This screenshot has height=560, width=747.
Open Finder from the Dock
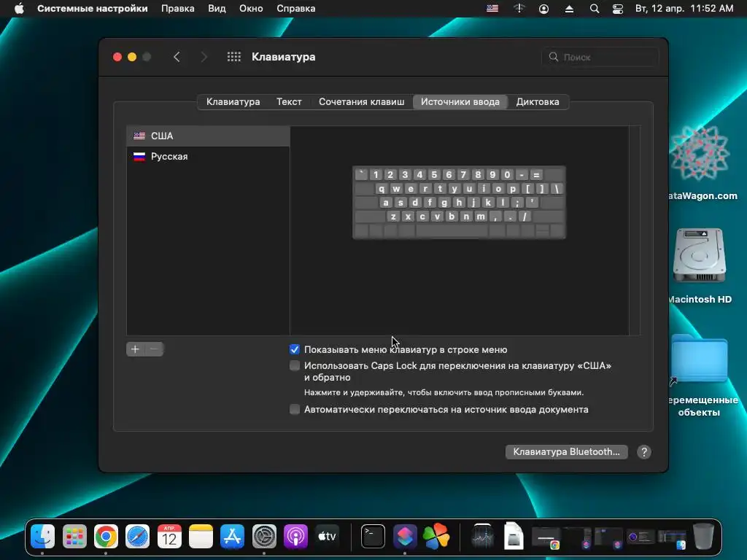43,537
